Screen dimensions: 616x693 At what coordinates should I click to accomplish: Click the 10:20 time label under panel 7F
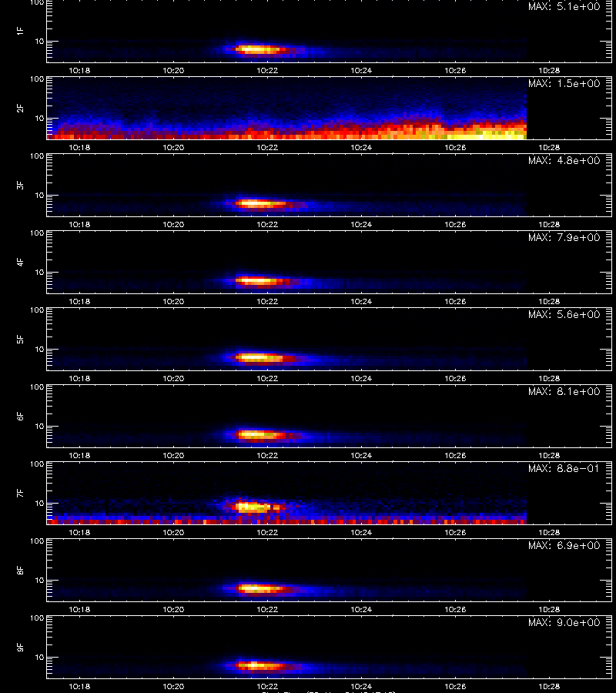coord(174,533)
